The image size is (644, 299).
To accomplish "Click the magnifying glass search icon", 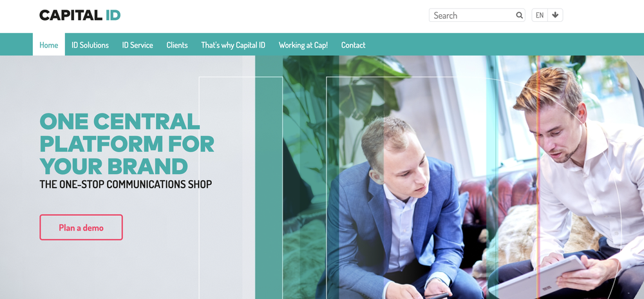I will coord(519,15).
